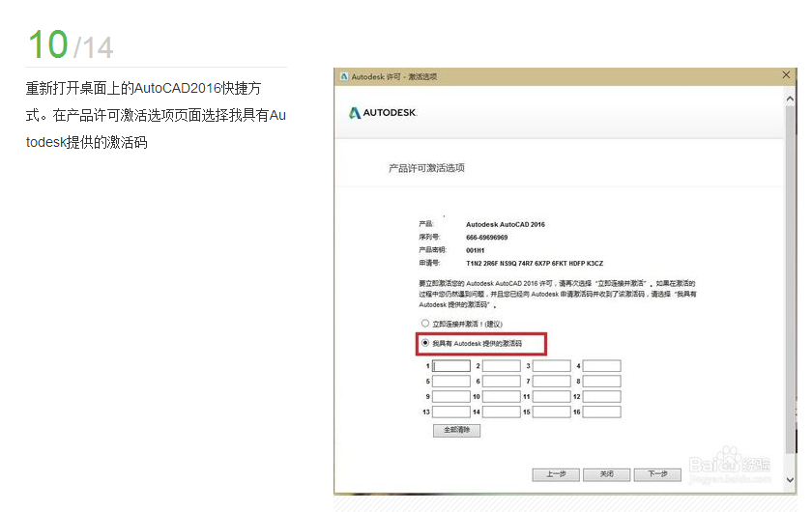Click activation code field 5

click(x=451, y=382)
